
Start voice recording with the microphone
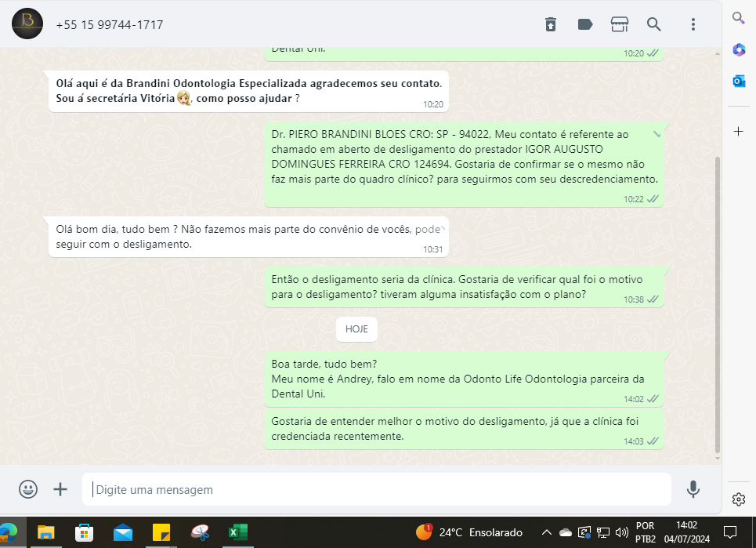pos(693,489)
